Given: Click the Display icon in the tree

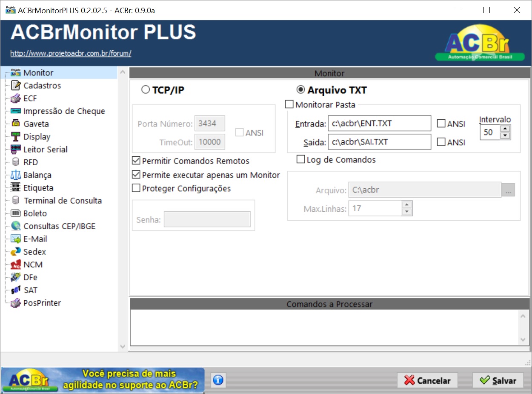Looking at the screenshot, I should pyautogui.click(x=16, y=137).
